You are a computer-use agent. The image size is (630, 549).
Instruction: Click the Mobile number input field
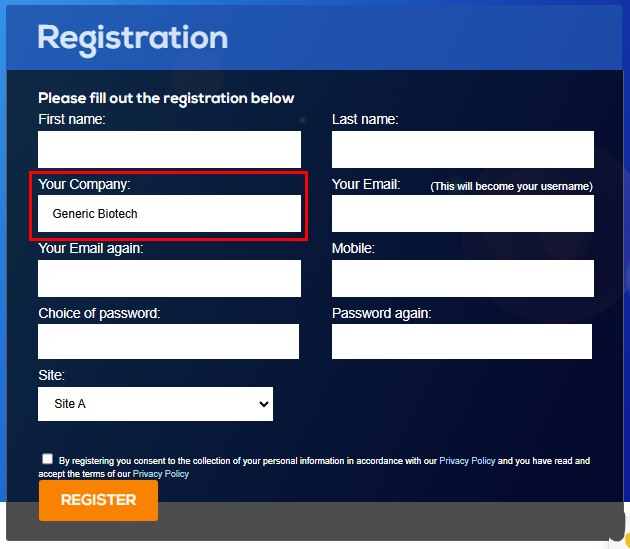(x=462, y=279)
